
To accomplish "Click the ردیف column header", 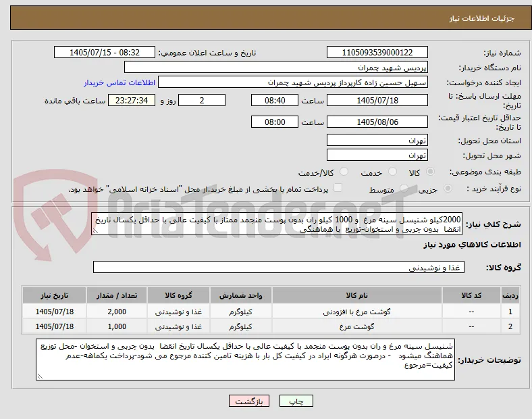I will point(510,295).
